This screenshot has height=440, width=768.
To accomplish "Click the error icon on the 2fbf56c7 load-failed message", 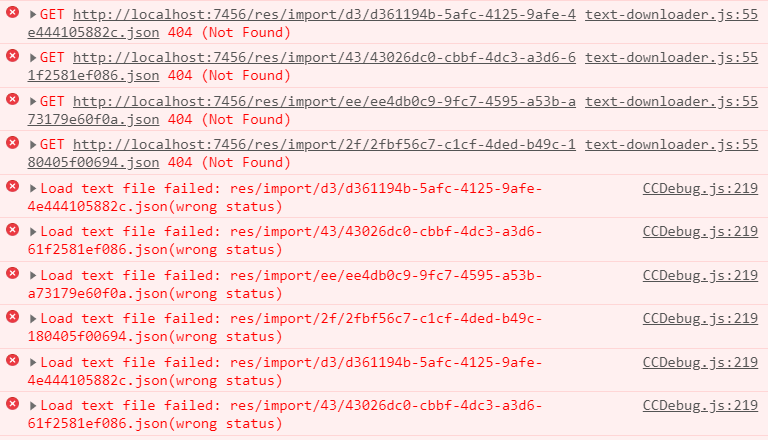I will pos(12,316).
